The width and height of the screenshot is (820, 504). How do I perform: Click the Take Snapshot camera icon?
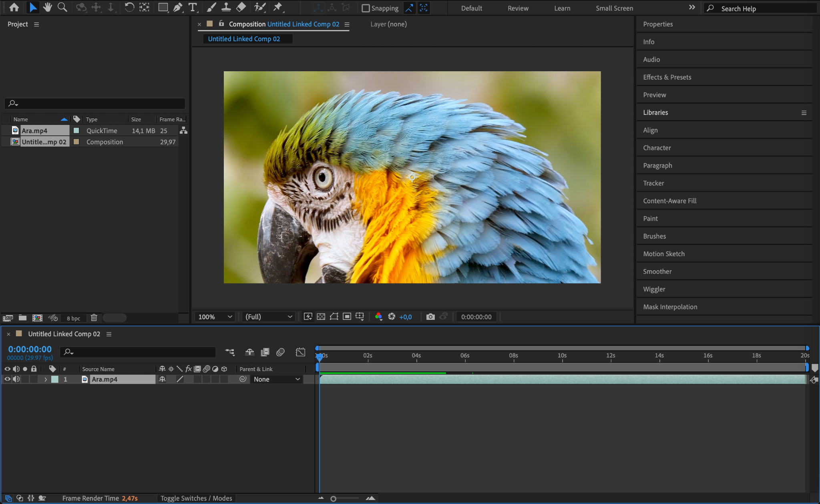(x=430, y=317)
